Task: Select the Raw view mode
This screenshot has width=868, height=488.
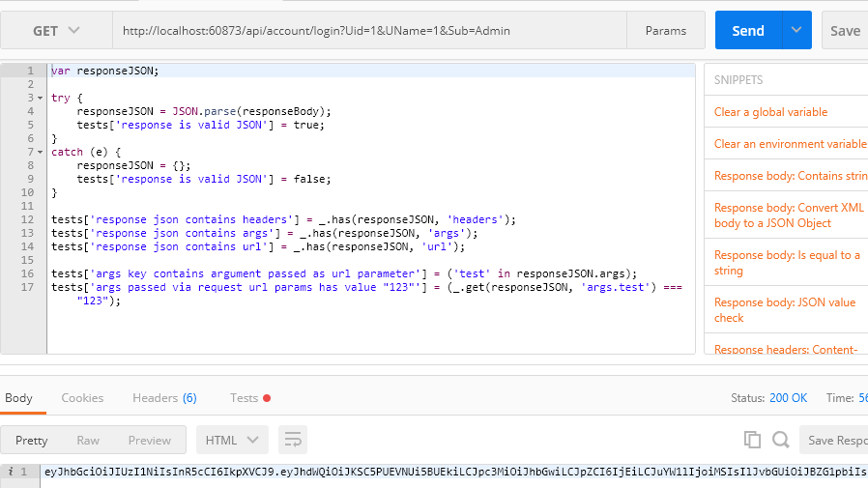Action: coord(88,440)
